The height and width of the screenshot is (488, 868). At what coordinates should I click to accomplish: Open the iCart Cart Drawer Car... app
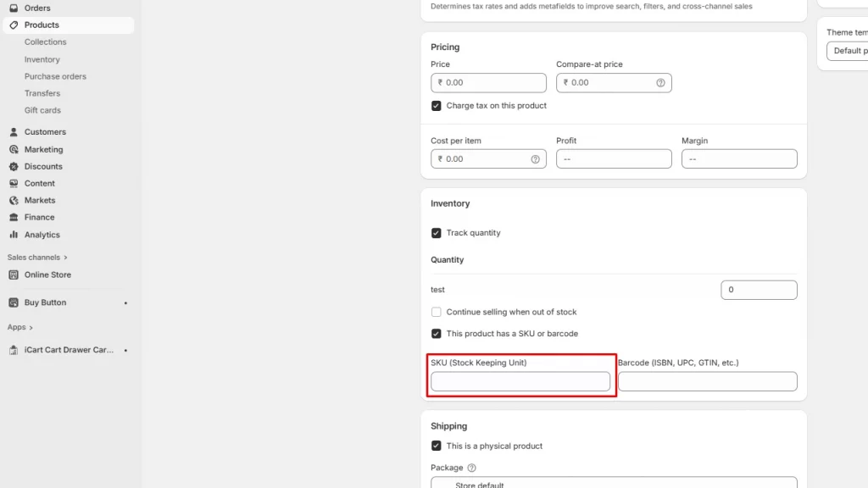click(x=69, y=350)
